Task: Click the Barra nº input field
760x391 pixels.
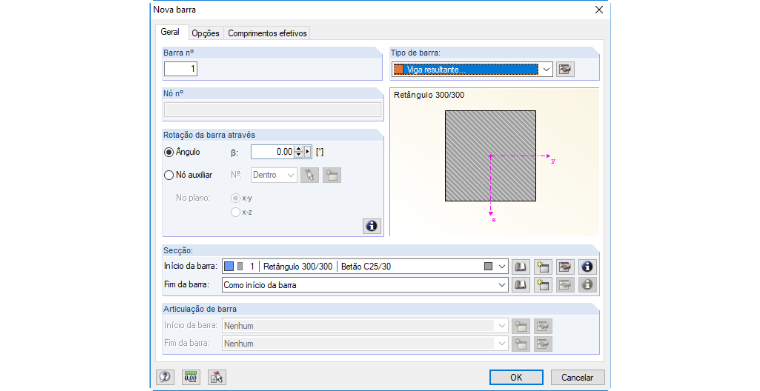Action: [x=181, y=69]
